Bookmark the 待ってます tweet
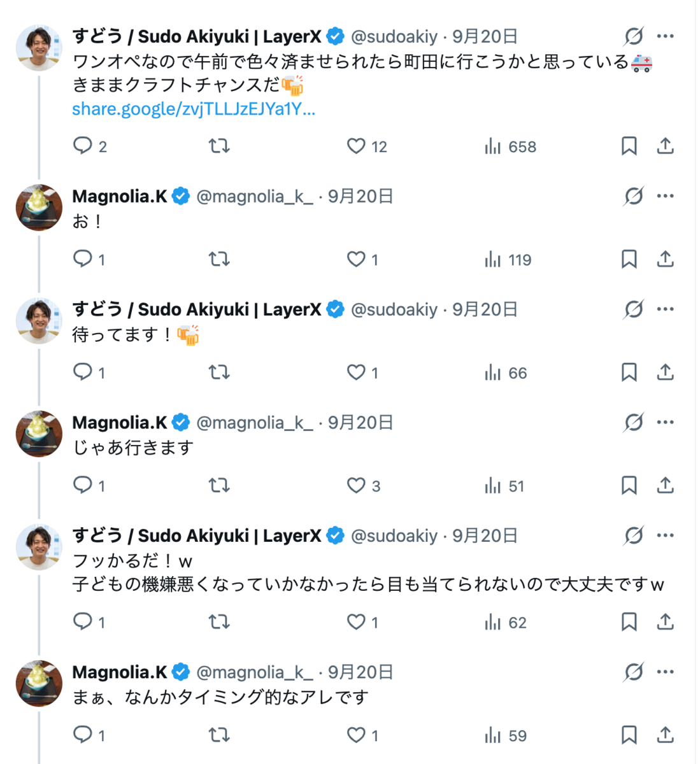 [x=629, y=372]
